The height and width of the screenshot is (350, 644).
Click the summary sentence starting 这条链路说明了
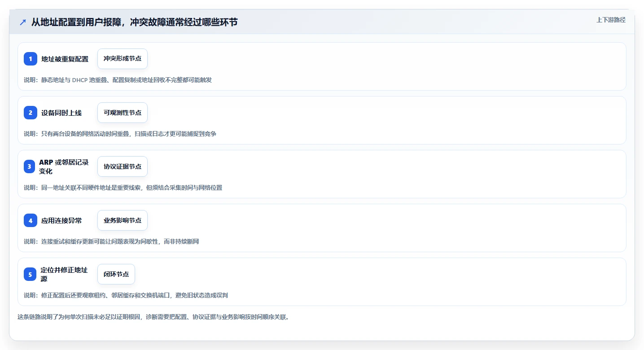(154, 317)
